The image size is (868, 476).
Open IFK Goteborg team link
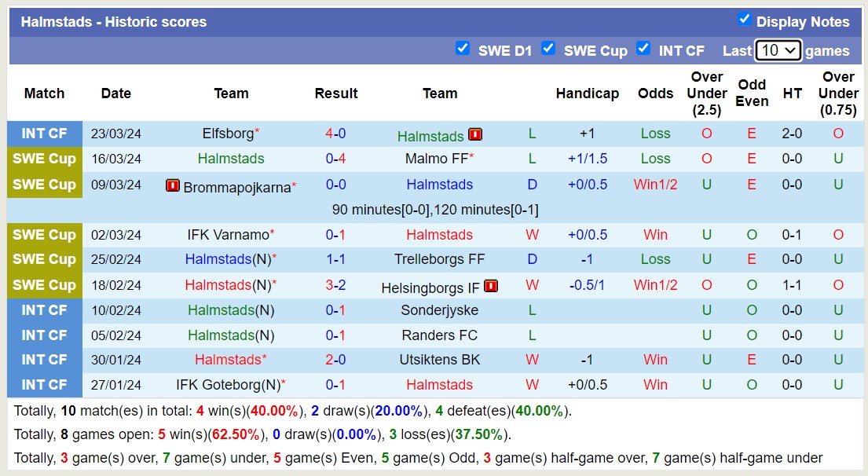pos(224,385)
